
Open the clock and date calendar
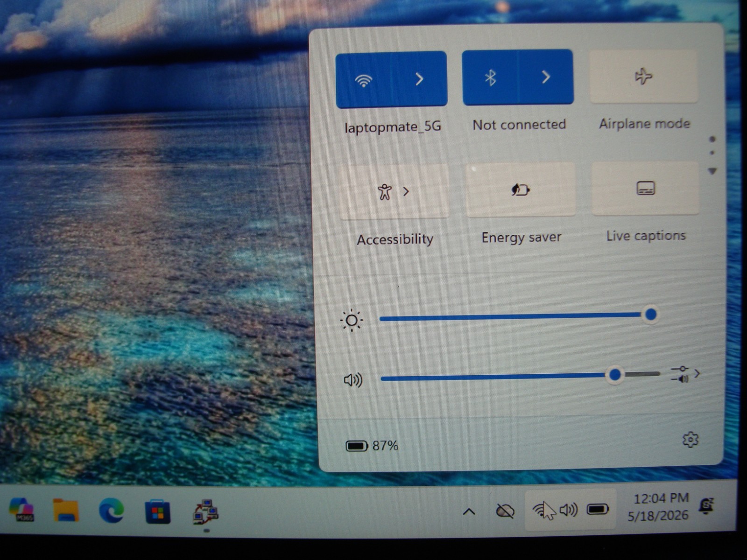point(659,507)
